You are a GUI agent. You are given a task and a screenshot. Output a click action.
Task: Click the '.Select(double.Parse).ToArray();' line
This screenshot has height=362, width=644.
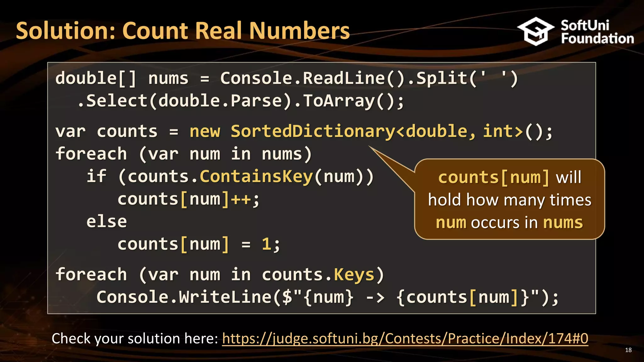tap(240, 101)
